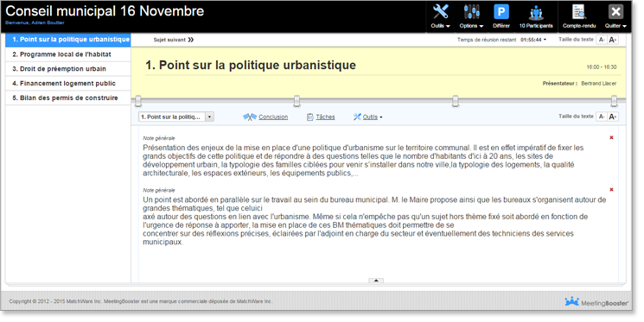This screenshot has height=322, width=644.
Task: Select topic 5 Bilan des permis de construire
Action: tap(68, 98)
